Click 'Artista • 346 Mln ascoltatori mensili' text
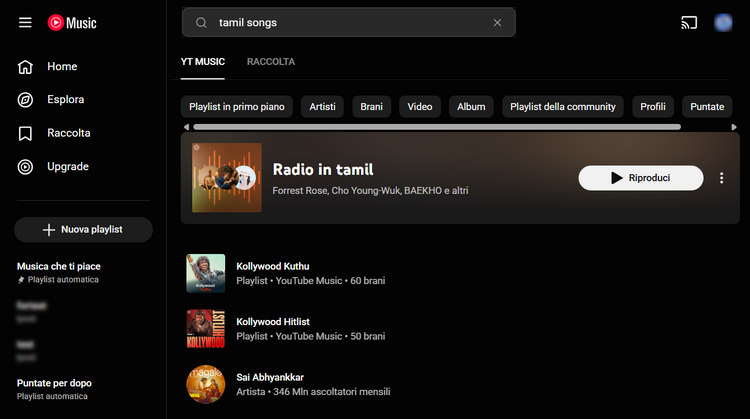750x419 pixels. pos(313,391)
